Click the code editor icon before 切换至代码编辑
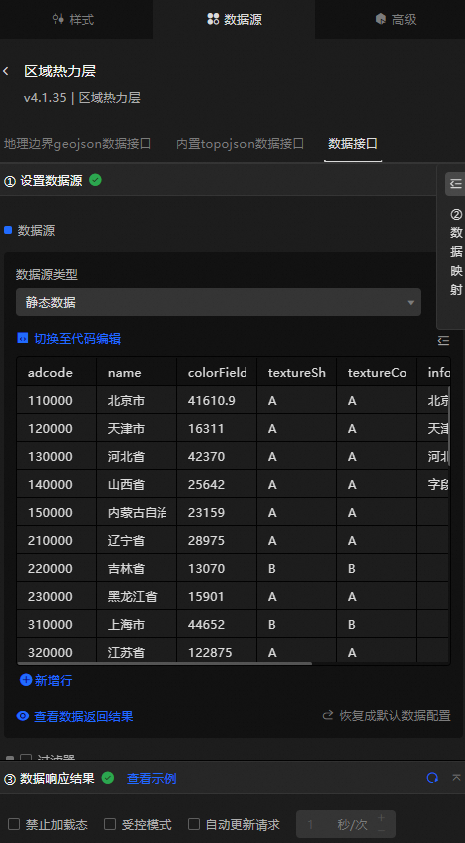 23,339
